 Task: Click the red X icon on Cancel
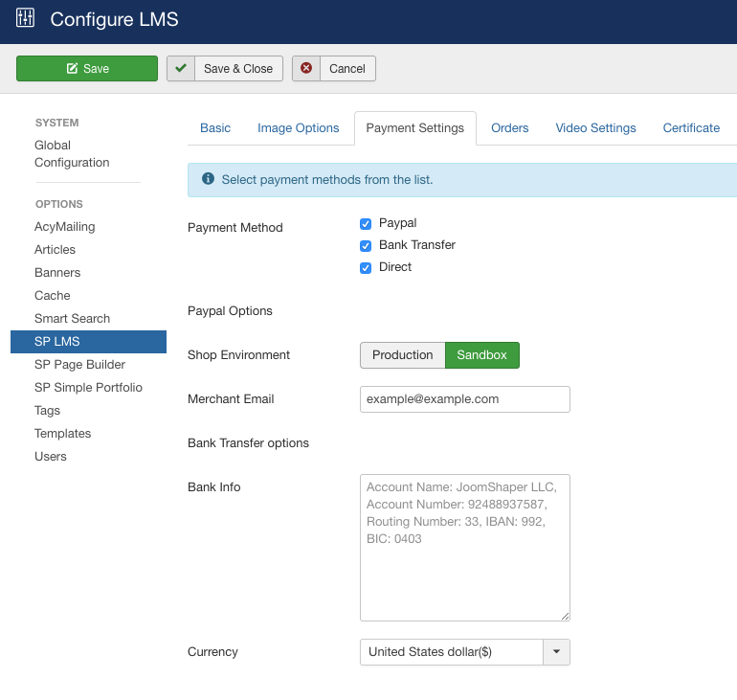(306, 68)
